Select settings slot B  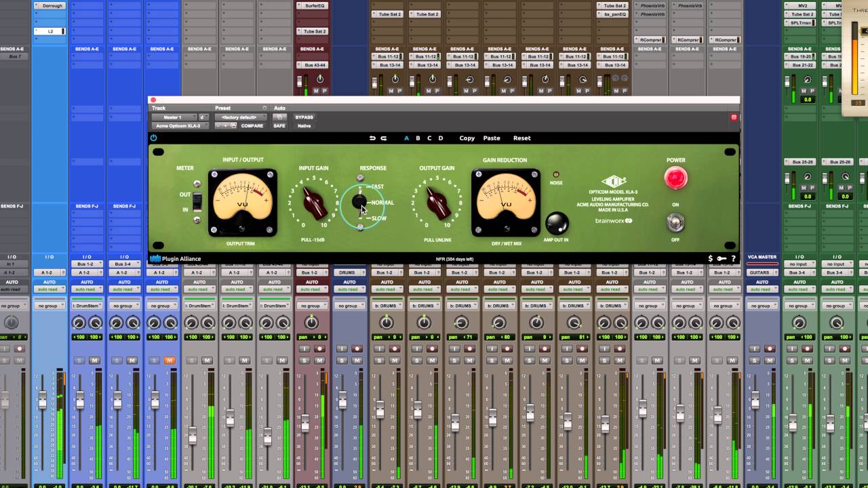(x=418, y=138)
